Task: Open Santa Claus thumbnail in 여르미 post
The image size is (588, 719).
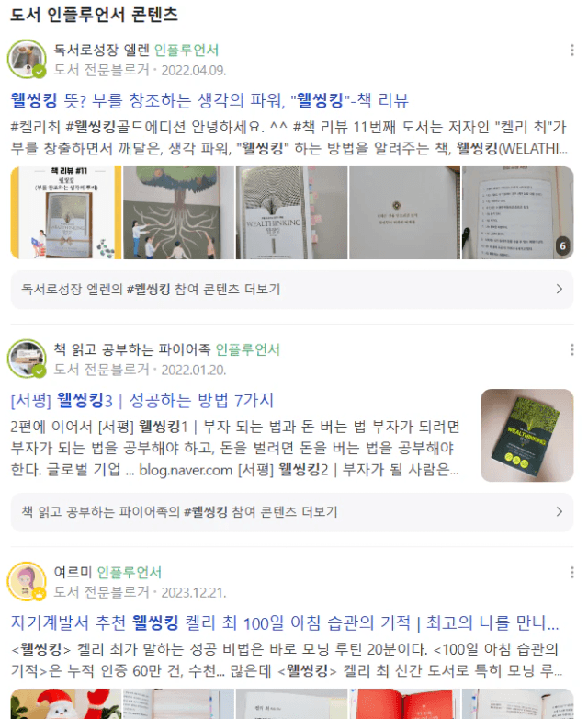Action: 66,703
